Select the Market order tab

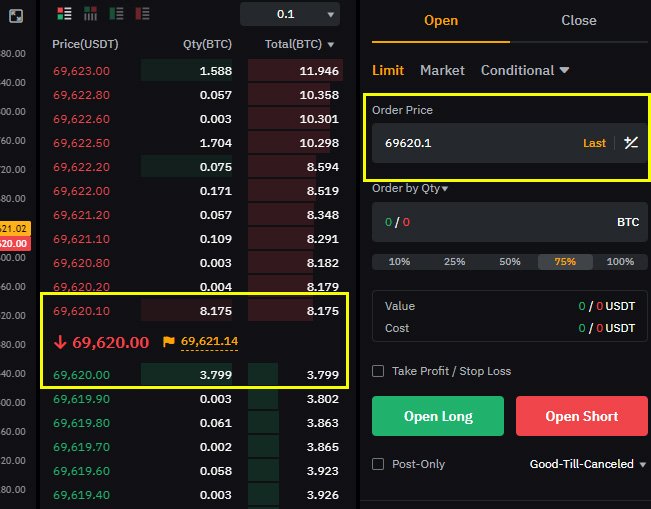click(x=442, y=70)
